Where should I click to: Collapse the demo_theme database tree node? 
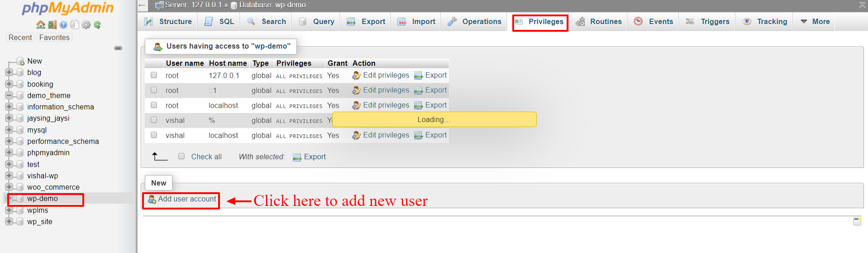click(9, 95)
